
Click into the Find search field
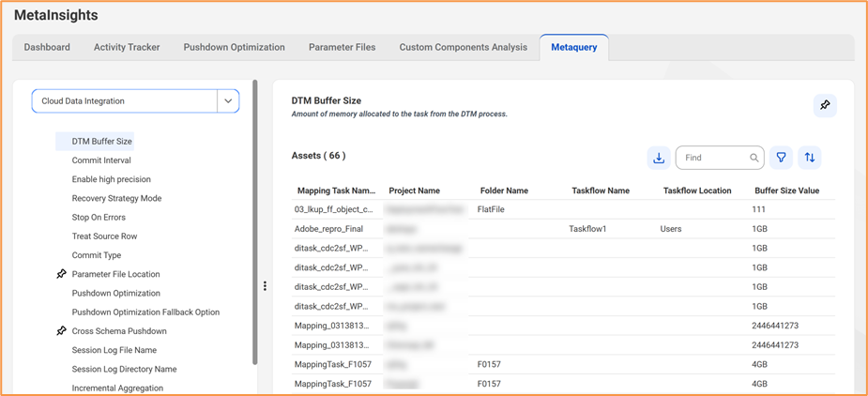720,158
